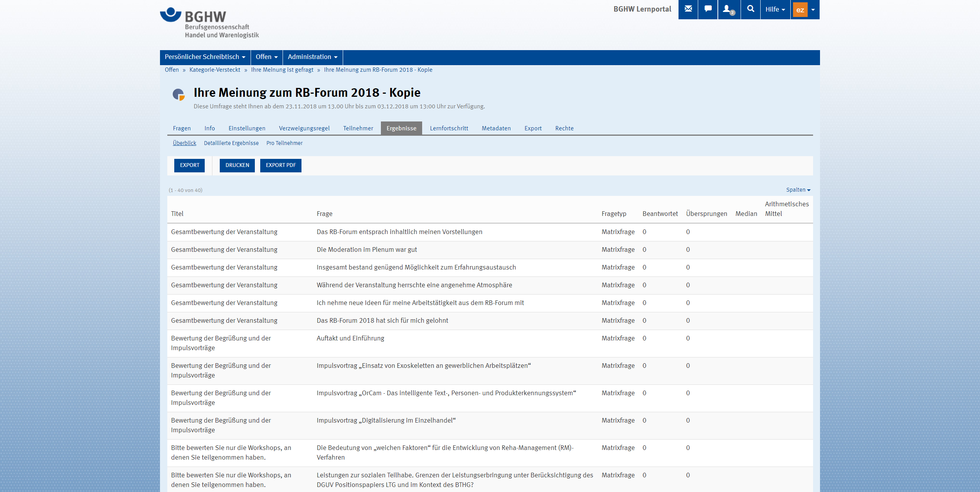Click the Kategorie-Versteckt breadcrumb link

pyautogui.click(x=215, y=70)
